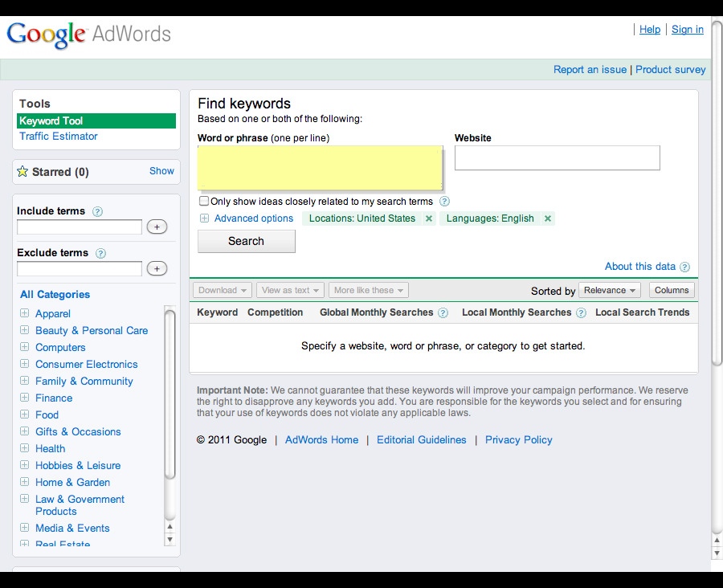Image resolution: width=723 pixels, height=588 pixels.
Task: Open the Product survey link
Action: pos(671,70)
